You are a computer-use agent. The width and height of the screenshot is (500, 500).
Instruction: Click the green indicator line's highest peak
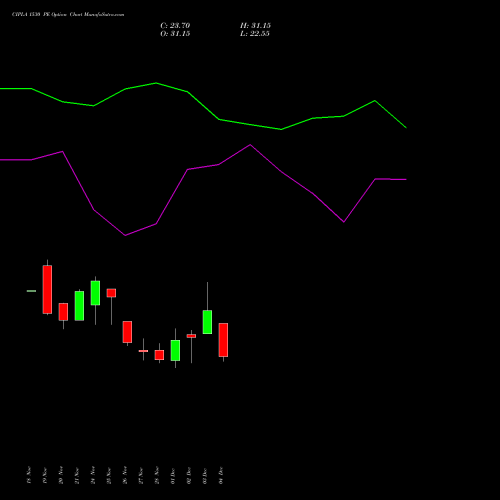pyautogui.click(x=156, y=83)
